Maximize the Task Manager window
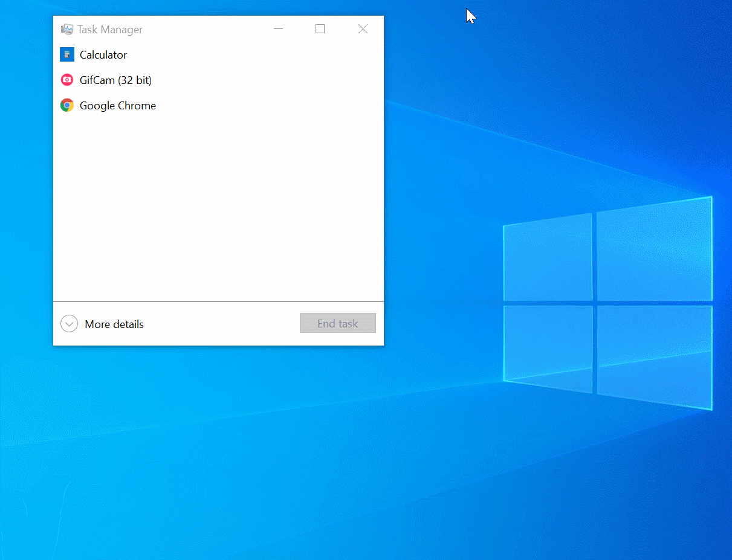 click(320, 29)
